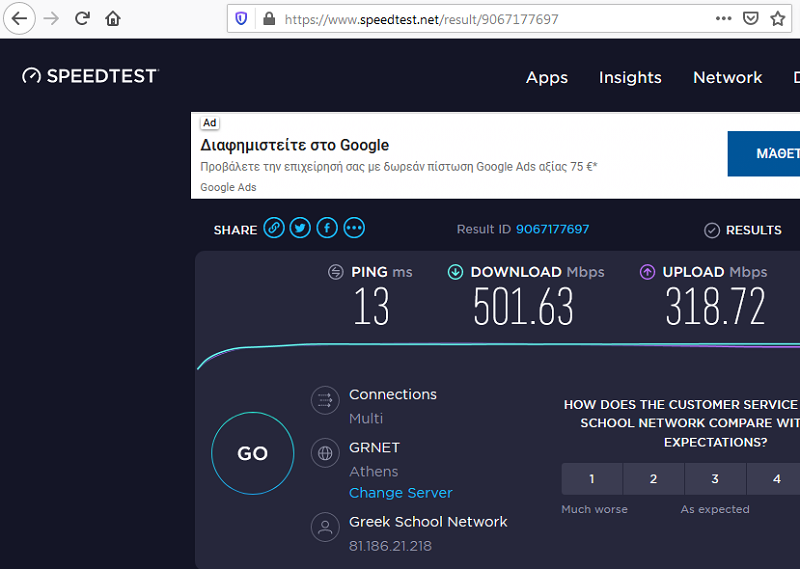
Task: Reload the page with refresh icon
Action: (x=83, y=18)
